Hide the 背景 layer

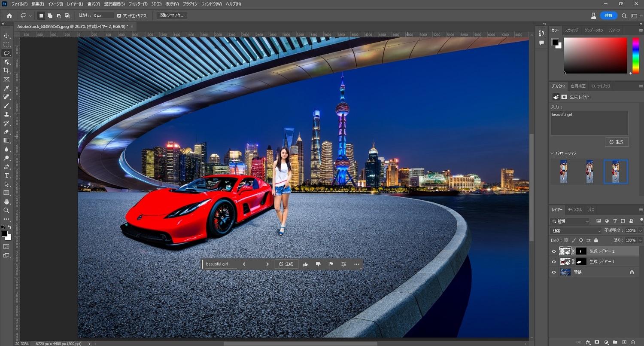click(554, 272)
